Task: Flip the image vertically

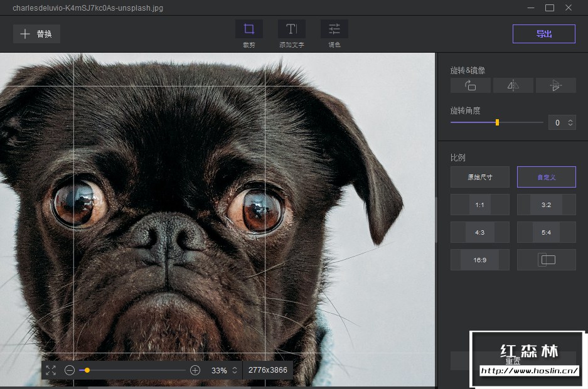Action: (x=555, y=85)
